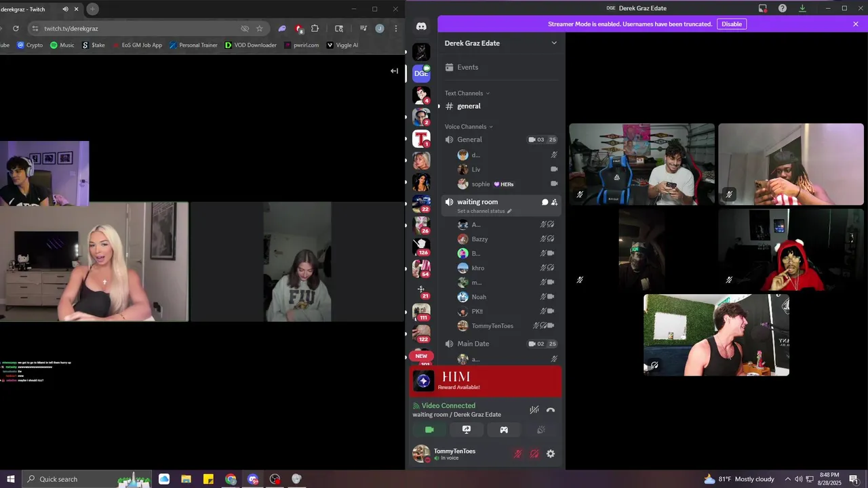
Task: Edit status with Set a channel status
Action: coord(484,211)
